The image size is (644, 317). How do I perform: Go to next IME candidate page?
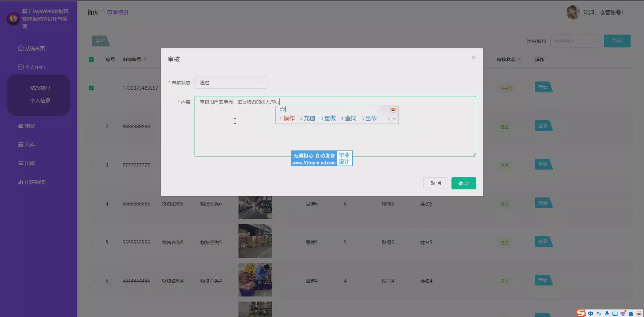pyautogui.click(x=389, y=119)
